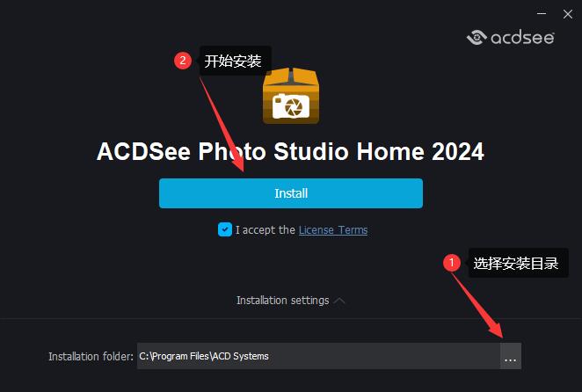
Task: Collapse the Installation settings section
Action: 283,300
